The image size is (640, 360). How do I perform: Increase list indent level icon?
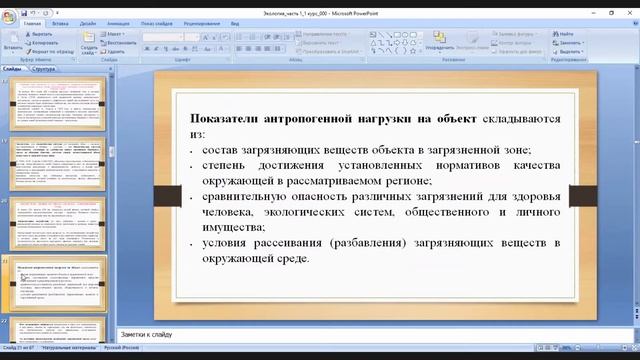pos(277,38)
